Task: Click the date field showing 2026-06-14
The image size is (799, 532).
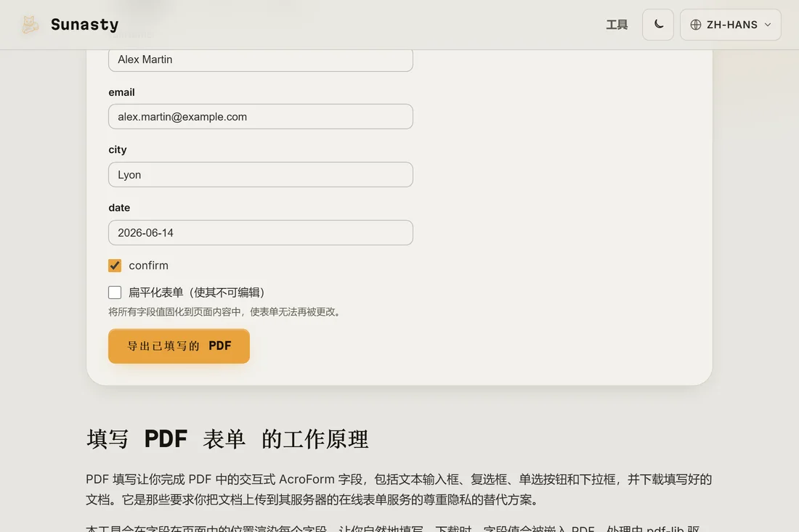Action: [260, 233]
